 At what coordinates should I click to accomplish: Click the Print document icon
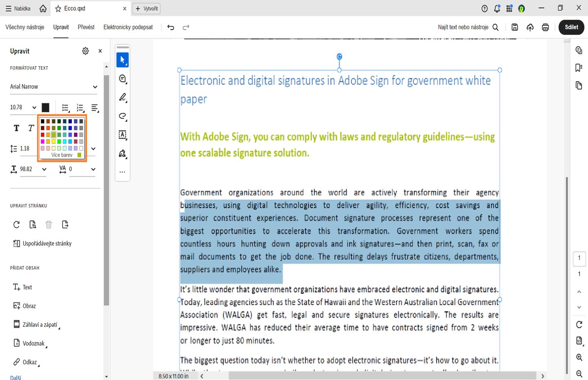pyautogui.click(x=545, y=27)
